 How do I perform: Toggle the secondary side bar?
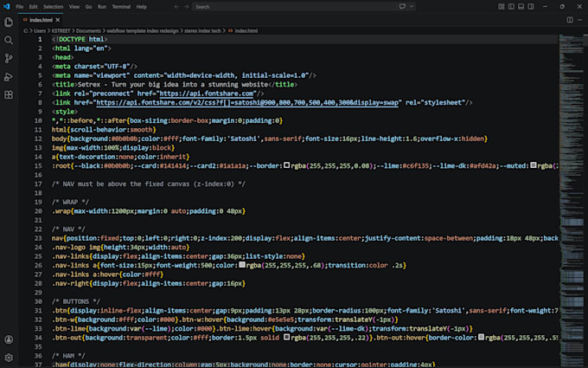[531, 6]
